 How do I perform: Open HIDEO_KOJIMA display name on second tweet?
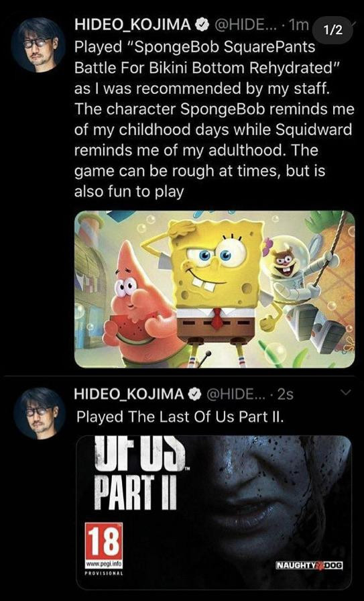point(129,394)
